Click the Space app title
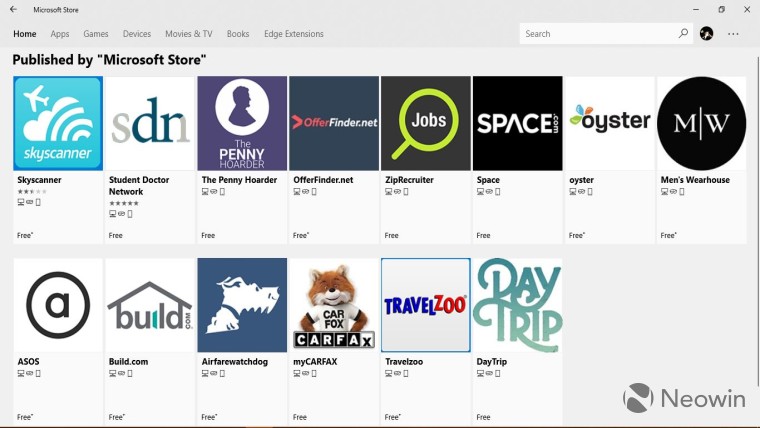 488,180
